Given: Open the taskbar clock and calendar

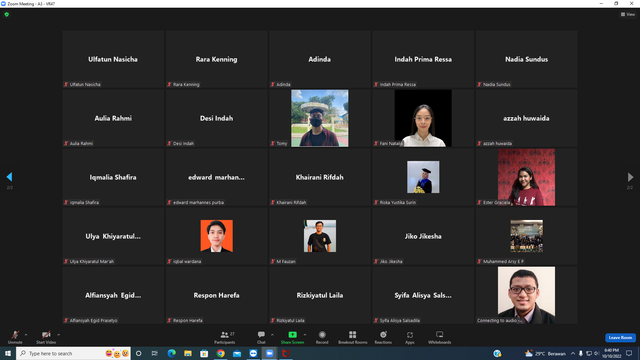Looking at the screenshot, I should click(x=611, y=353).
